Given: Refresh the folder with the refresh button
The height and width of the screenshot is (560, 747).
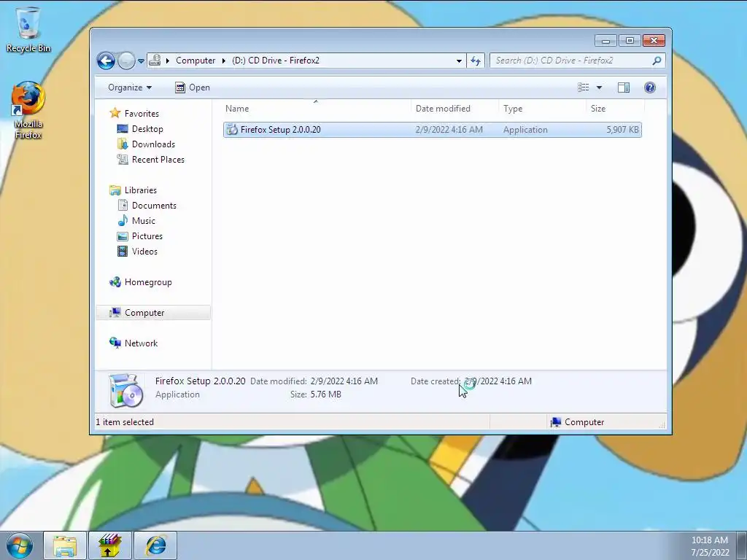Looking at the screenshot, I should [476, 61].
